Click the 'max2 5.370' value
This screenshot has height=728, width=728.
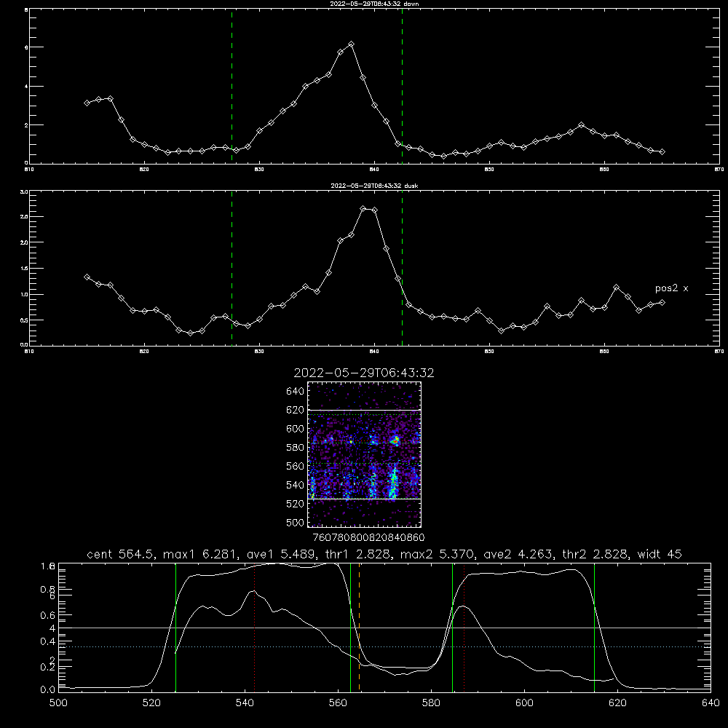pyautogui.click(x=436, y=554)
